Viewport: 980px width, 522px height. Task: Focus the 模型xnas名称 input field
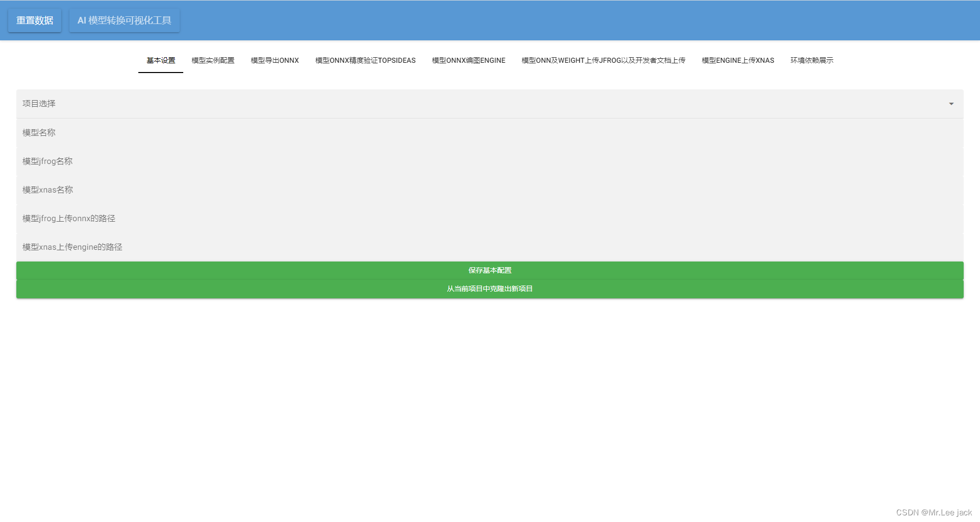click(490, 190)
